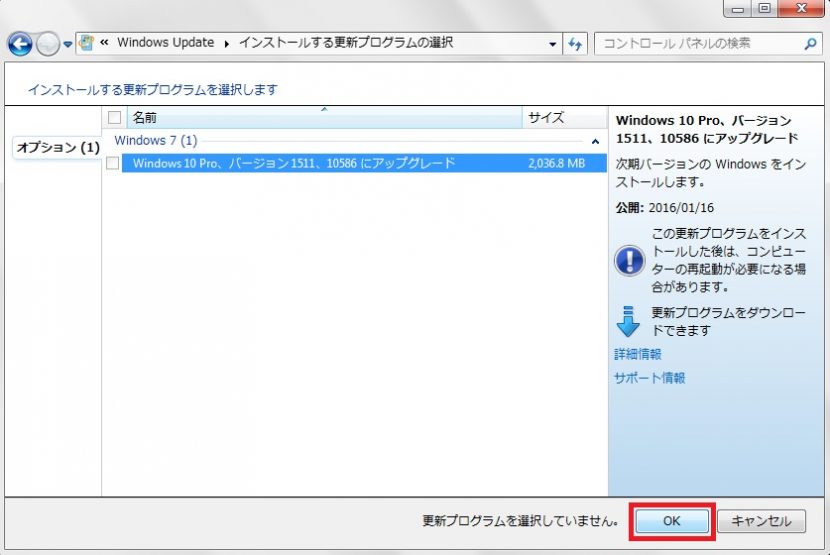Click the Windows Update breadcrumb

pyautogui.click(x=166, y=42)
